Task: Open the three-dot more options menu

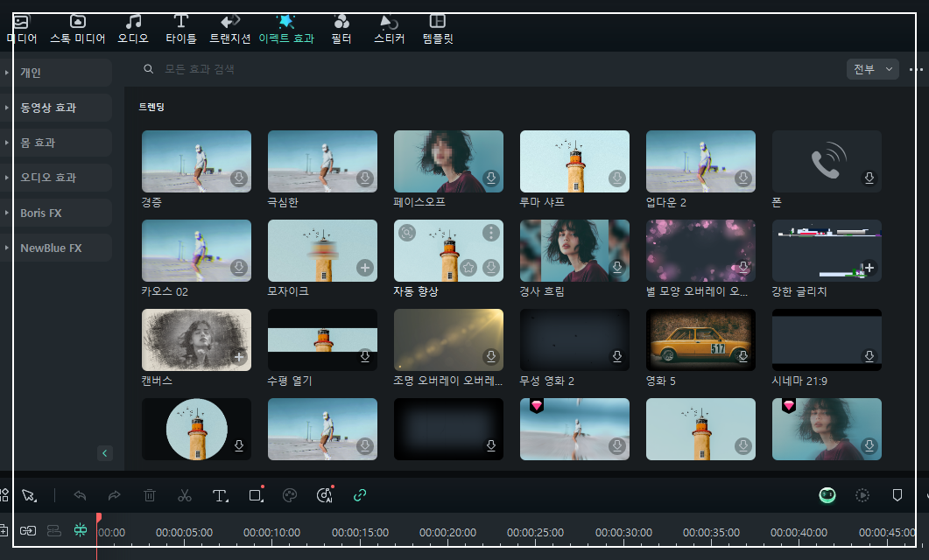Action: pyautogui.click(x=916, y=70)
